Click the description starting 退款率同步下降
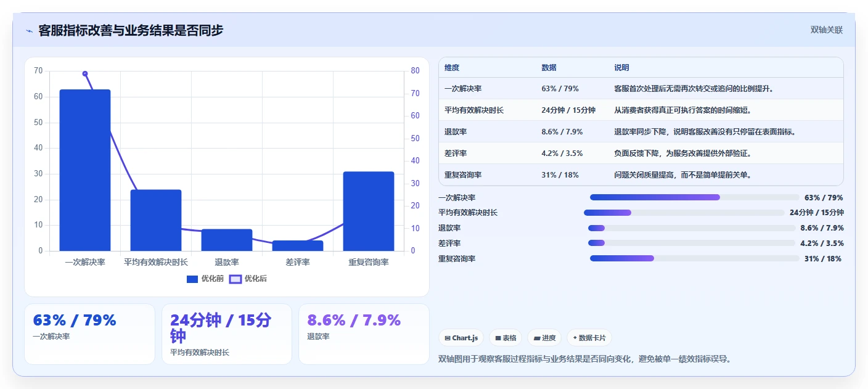This screenshot has height=389, width=868. click(705, 132)
